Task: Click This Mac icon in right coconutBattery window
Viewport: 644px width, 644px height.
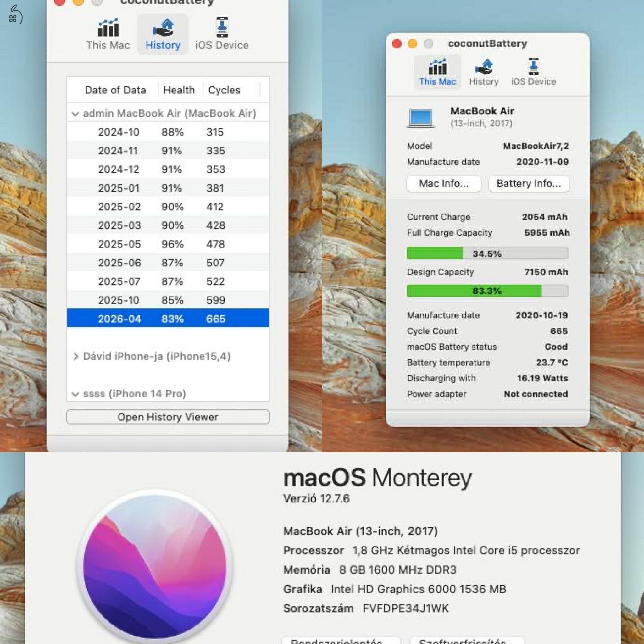Action: [x=437, y=67]
